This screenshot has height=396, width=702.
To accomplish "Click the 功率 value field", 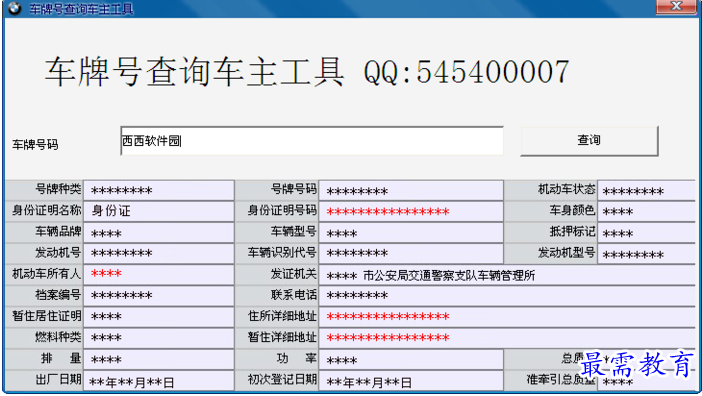I will 411,359.
